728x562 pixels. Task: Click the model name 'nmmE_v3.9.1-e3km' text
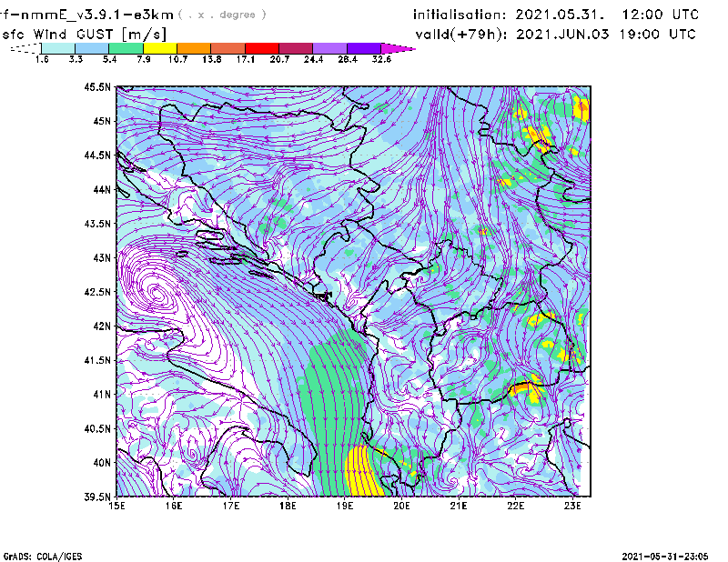[x=97, y=15]
